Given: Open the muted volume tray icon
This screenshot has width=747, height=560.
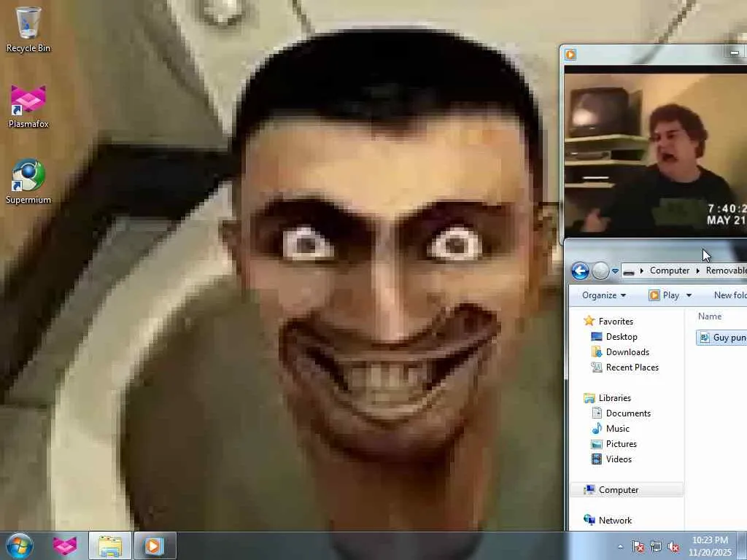Looking at the screenshot, I should tap(673, 547).
